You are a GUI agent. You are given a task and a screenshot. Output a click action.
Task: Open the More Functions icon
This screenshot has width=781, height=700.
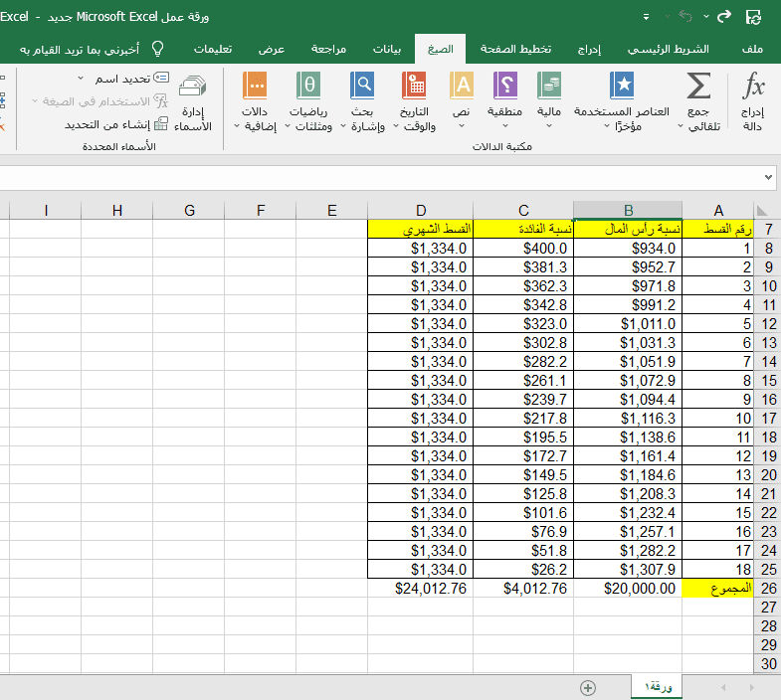[255, 86]
